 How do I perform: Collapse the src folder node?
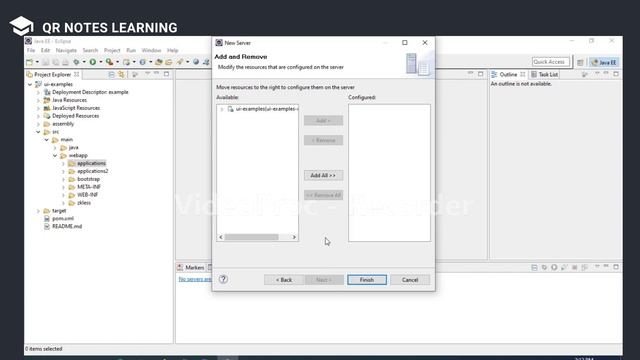point(38,132)
